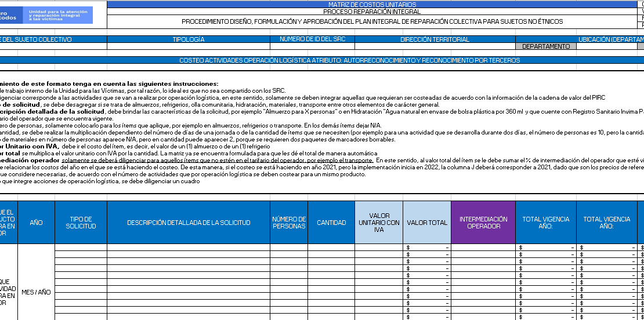The image size is (644, 320).
Task: Click first data row under DESCRIPCIÓN DETALLADA
Action: [x=189, y=248]
